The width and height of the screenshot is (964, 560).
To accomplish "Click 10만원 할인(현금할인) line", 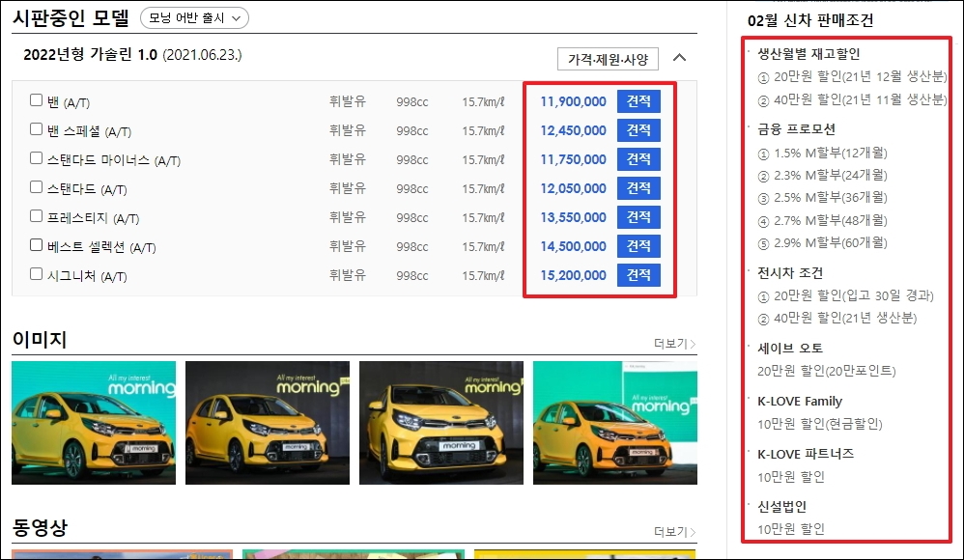I will tap(819, 424).
